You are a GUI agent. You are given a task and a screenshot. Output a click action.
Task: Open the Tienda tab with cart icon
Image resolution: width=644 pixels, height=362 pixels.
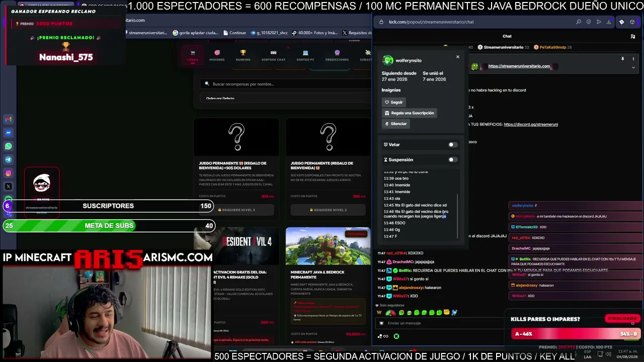click(192, 55)
